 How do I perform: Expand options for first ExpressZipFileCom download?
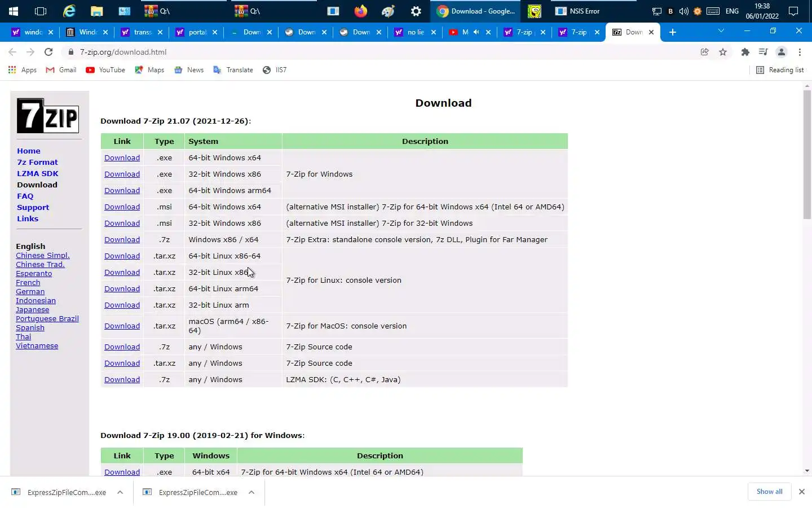pyautogui.click(x=120, y=492)
